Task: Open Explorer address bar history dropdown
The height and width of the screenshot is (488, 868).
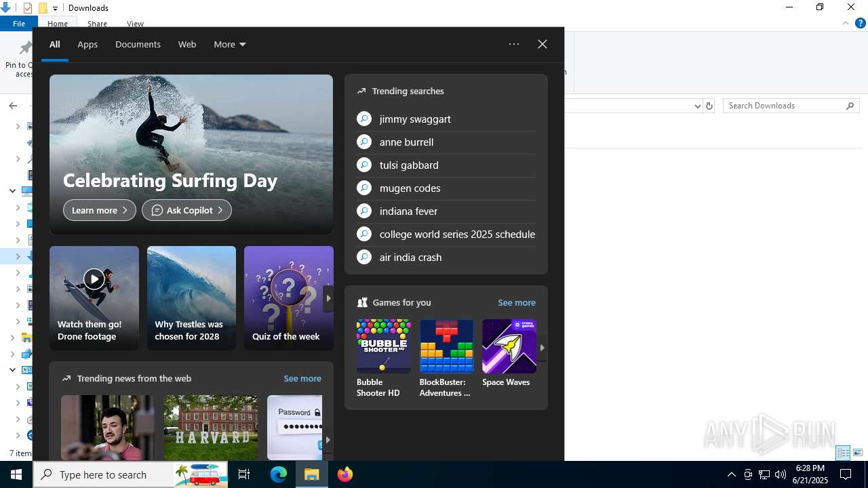Action: click(697, 106)
